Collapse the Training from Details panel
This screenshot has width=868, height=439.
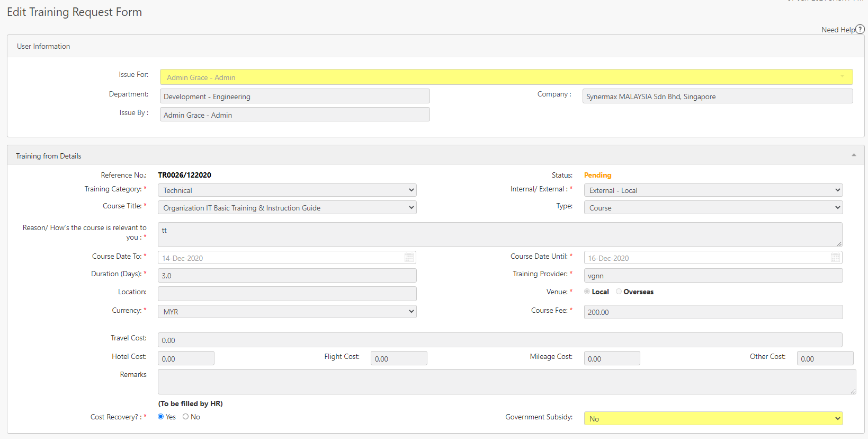[x=854, y=155]
